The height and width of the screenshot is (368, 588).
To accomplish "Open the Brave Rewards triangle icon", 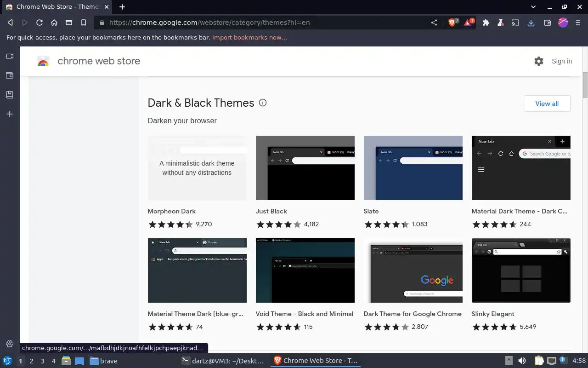I will 468,22.
